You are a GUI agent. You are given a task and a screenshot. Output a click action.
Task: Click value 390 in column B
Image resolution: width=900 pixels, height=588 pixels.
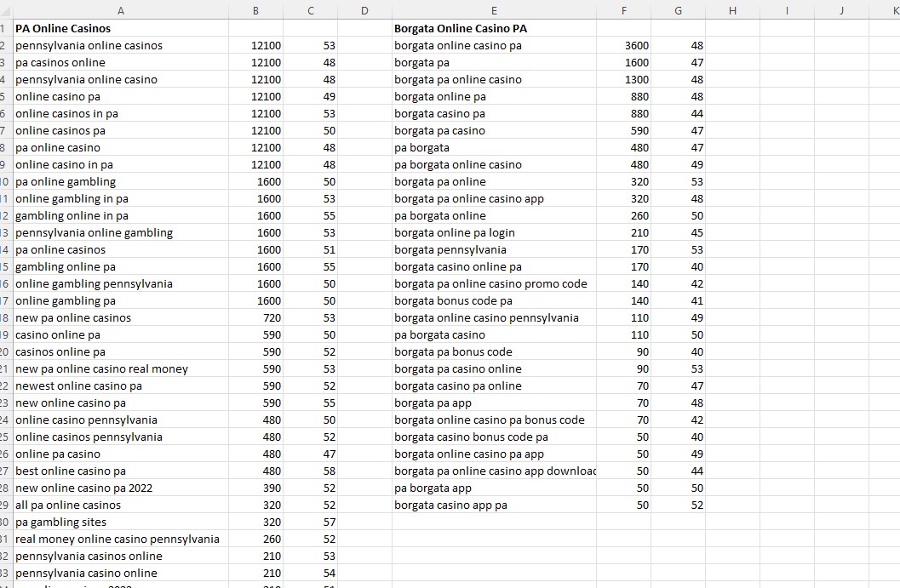coord(255,488)
